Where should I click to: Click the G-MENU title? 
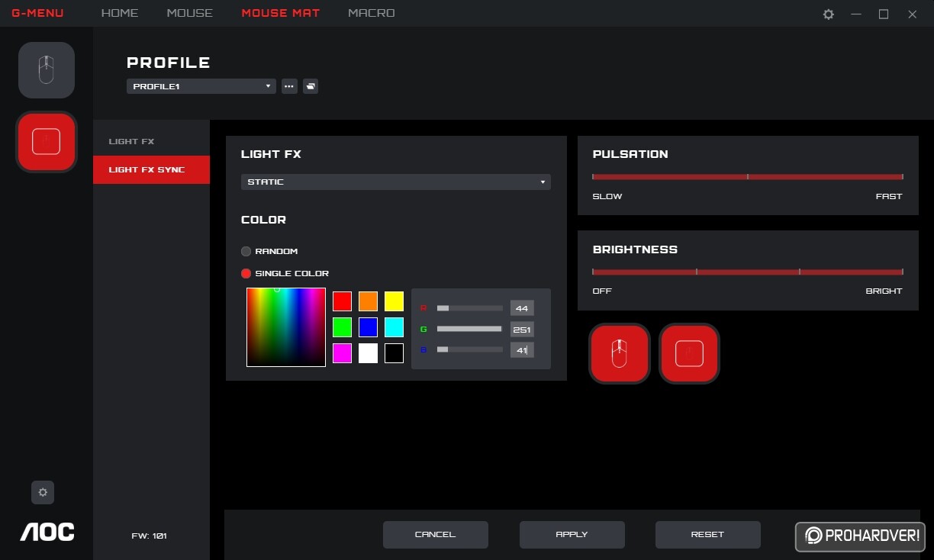point(37,13)
